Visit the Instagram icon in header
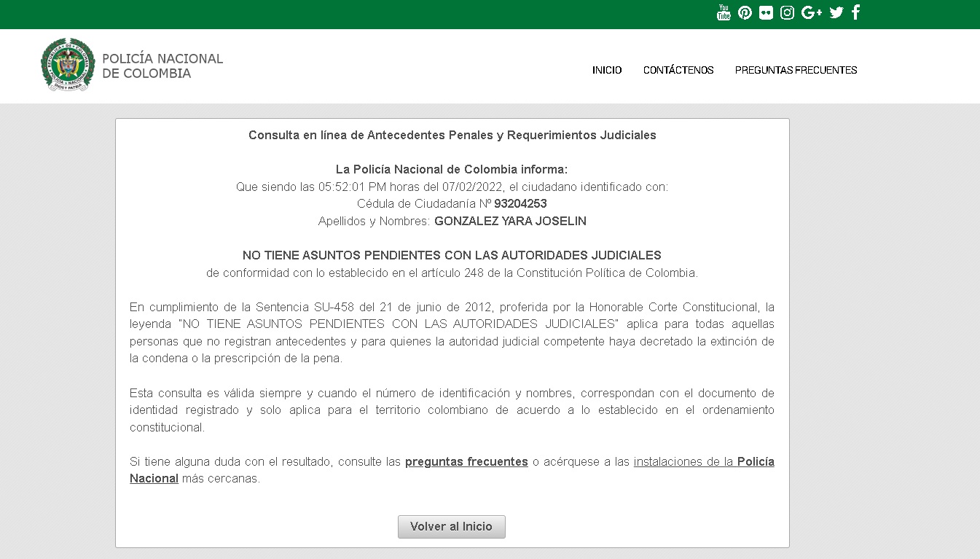This screenshot has height=559, width=980. (787, 12)
